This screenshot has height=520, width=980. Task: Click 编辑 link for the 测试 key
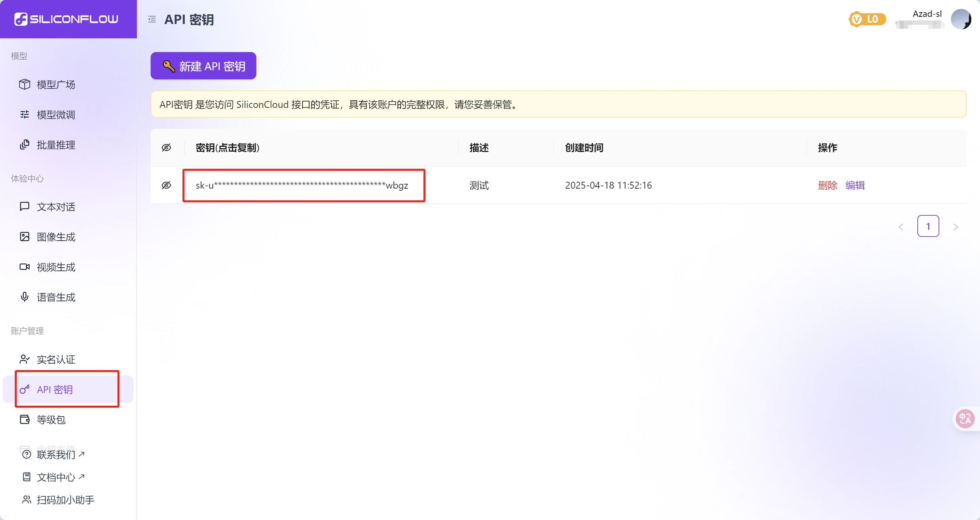click(x=854, y=185)
